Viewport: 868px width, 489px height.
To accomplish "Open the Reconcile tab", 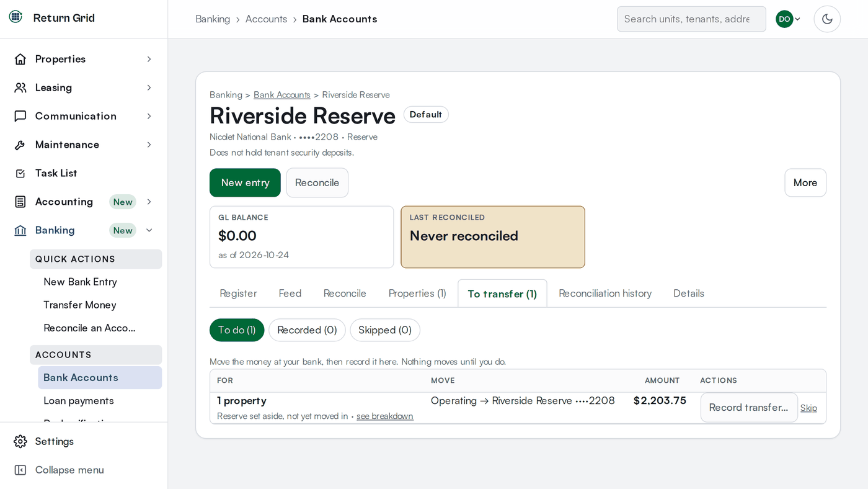I will point(345,294).
